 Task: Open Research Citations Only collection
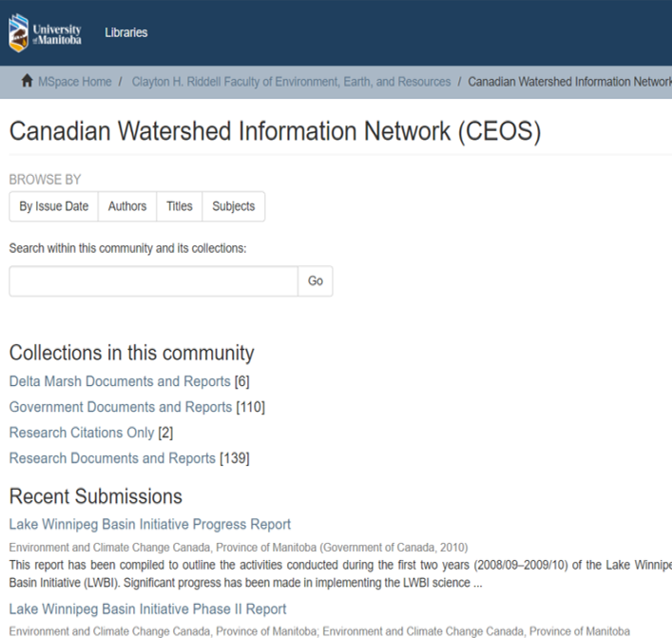coord(81,433)
